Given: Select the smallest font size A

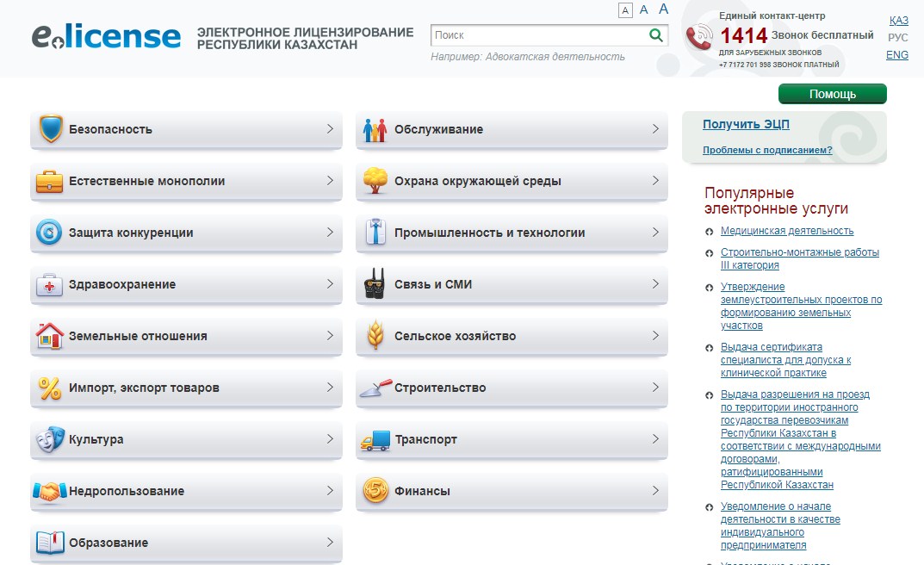Looking at the screenshot, I should pos(625,10).
